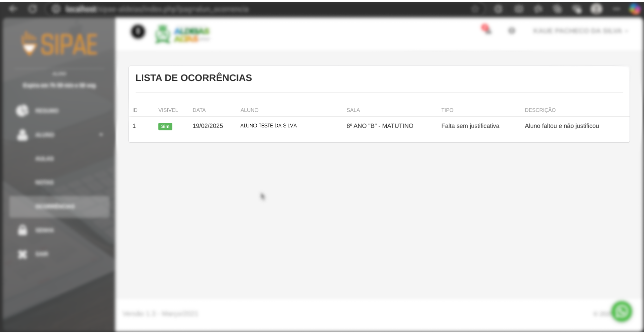This screenshot has width=644, height=334.
Task: Toggle the sidebar with the black round button
Action: pos(138,32)
